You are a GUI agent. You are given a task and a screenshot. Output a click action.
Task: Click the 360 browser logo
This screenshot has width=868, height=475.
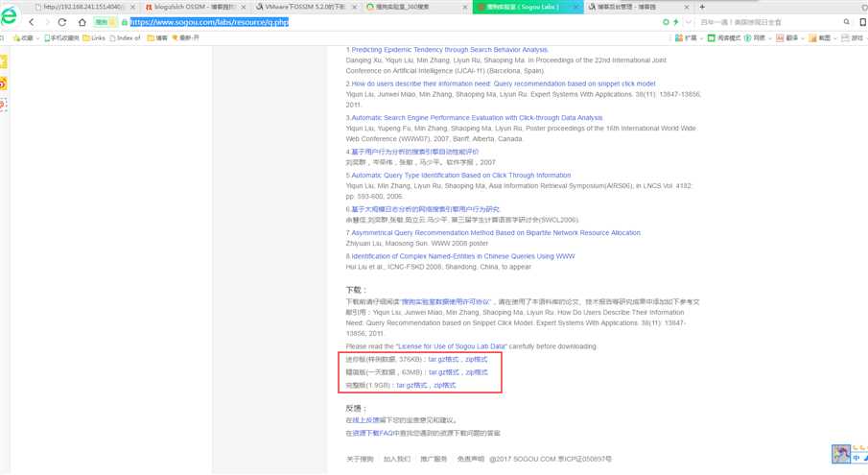[9, 15]
